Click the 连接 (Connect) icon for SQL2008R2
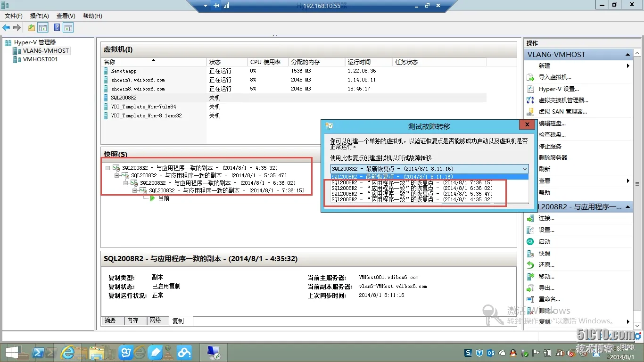 point(530,218)
